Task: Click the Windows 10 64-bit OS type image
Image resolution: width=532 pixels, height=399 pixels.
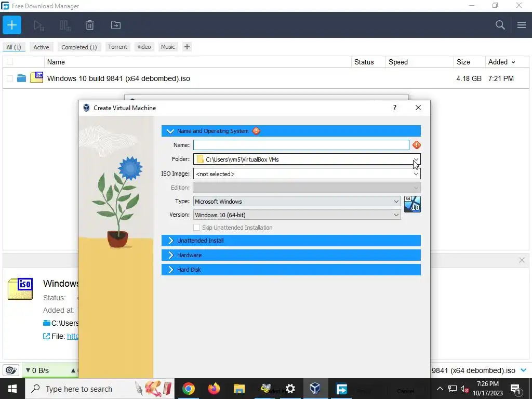Action: tap(412, 204)
